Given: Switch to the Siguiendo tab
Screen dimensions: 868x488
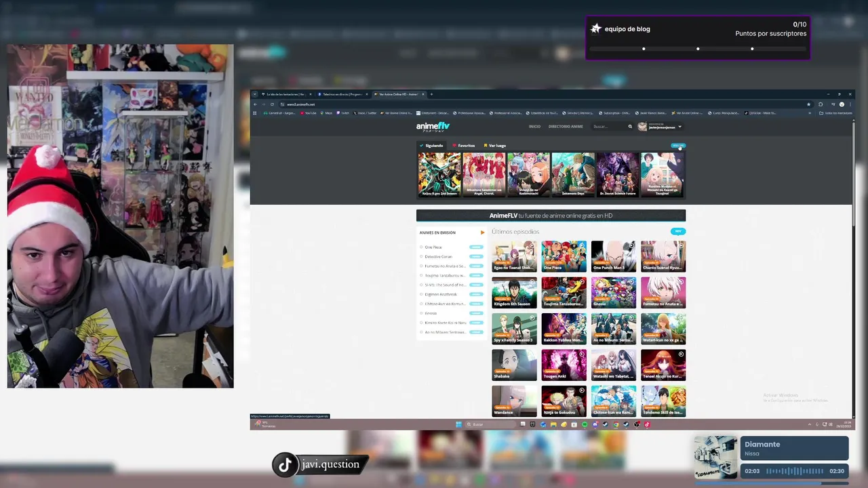Looking at the screenshot, I should coord(431,146).
